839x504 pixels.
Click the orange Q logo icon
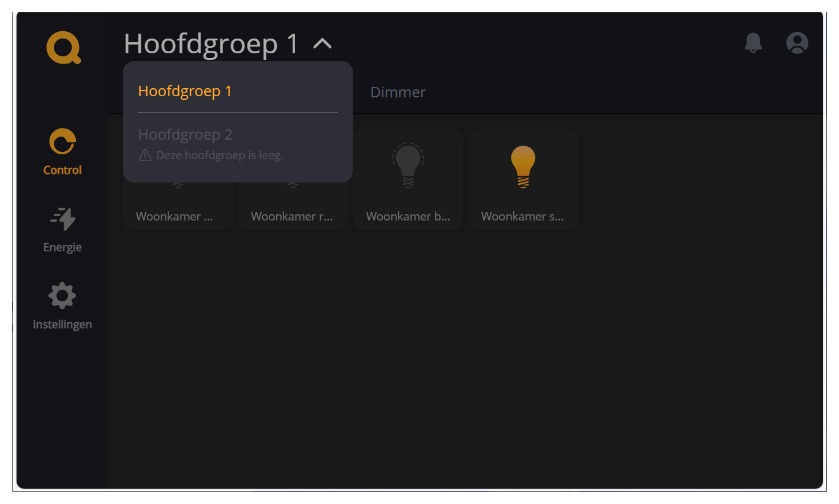pos(63,48)
